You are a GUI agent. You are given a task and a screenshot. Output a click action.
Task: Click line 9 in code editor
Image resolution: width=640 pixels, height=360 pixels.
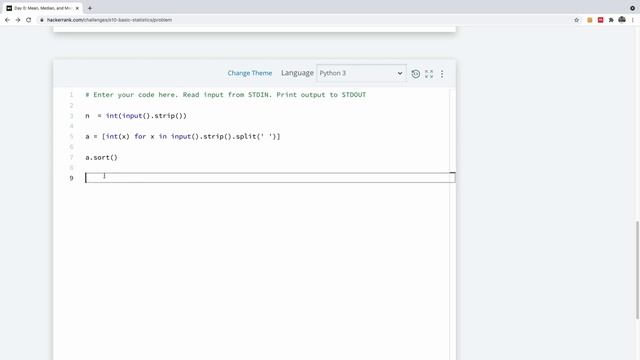click(x=270, y=178)
